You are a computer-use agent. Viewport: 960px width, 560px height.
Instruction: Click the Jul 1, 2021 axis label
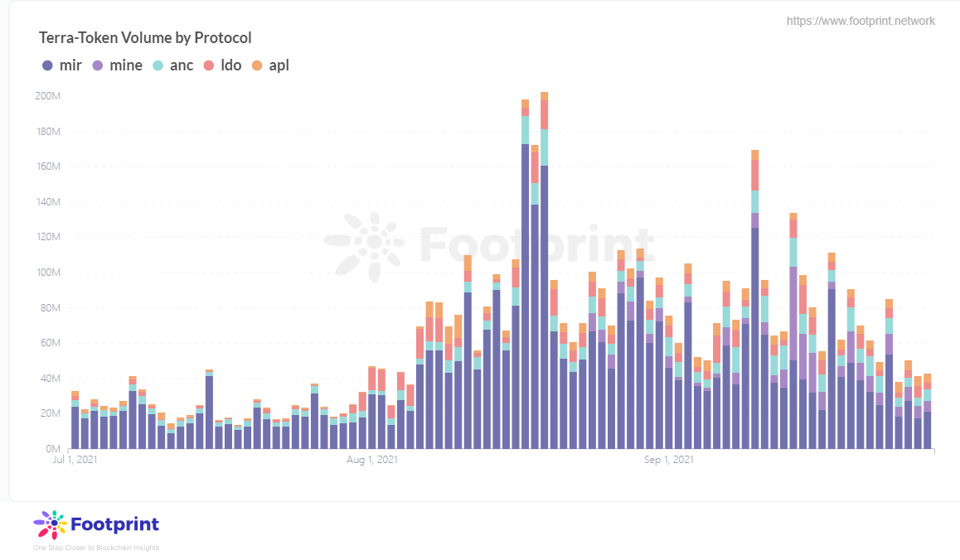click(75, 459)
